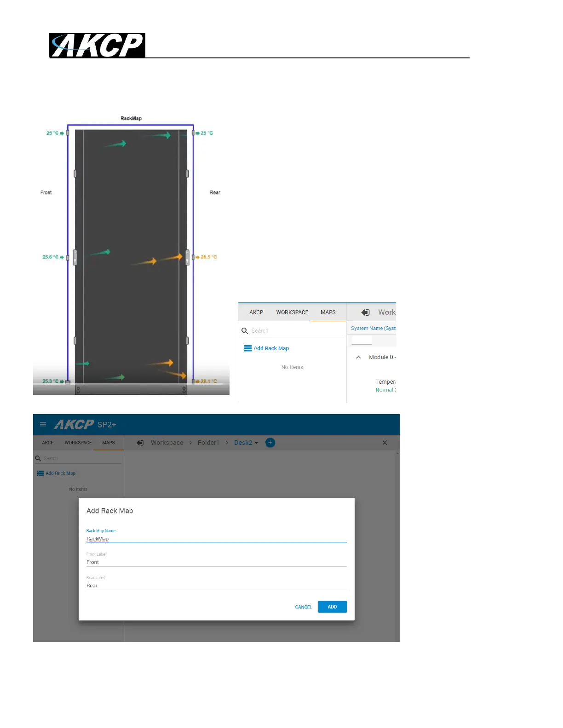Click the Rack Map Name input field
Viewport: 563px width, 728px height.
pos(217,539)
